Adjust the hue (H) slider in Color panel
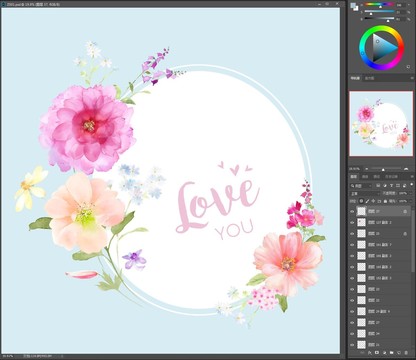The height and width of the screenshot is (360, 416). tap(379, 4)
